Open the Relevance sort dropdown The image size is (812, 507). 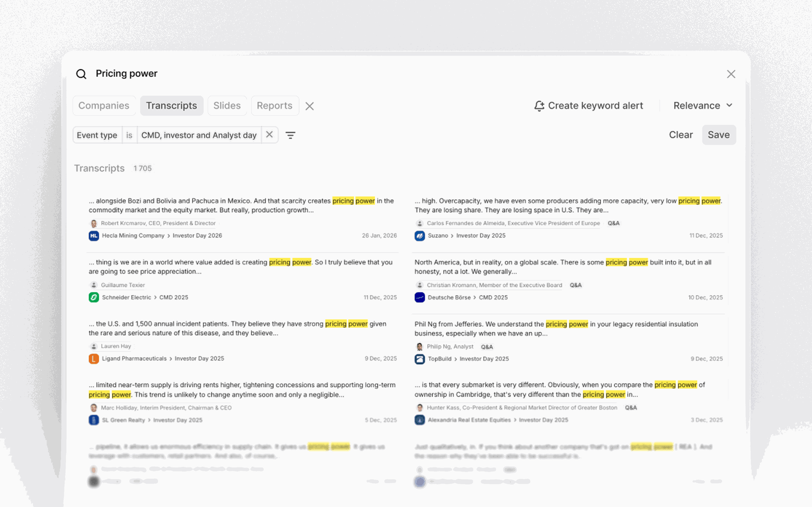tap(703, 106)
